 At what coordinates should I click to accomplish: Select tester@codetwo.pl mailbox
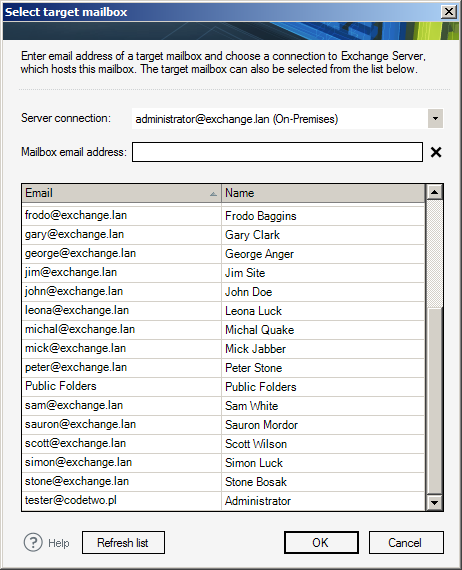pyautogui.click(x=71, y=500)
